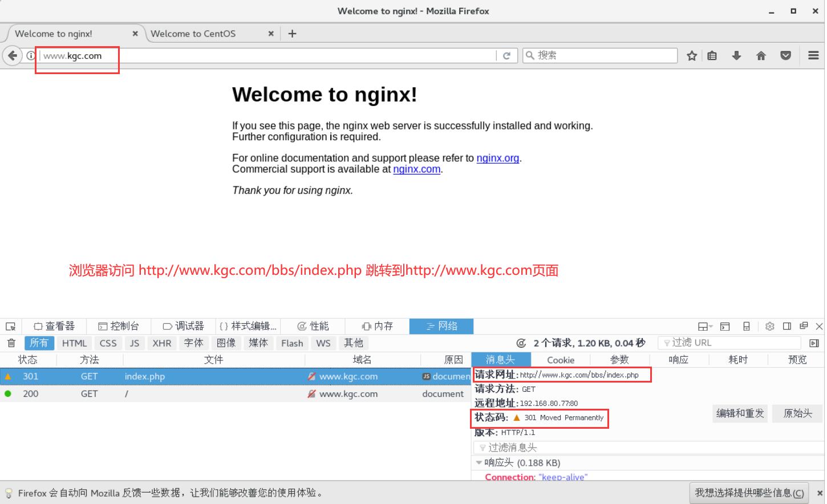This screenshot has width=827, height=504.
Task: Toggle the 所有 filter button
Action: 39,343
